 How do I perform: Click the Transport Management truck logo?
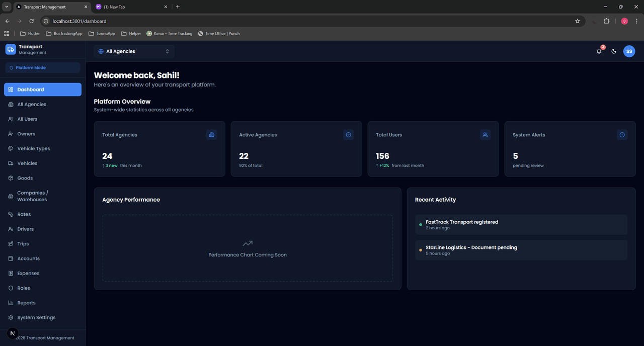click(x=11, y=49)
